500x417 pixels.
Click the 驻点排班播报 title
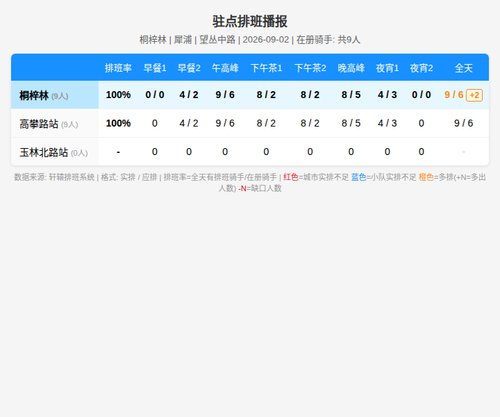[x=250, y=22]
